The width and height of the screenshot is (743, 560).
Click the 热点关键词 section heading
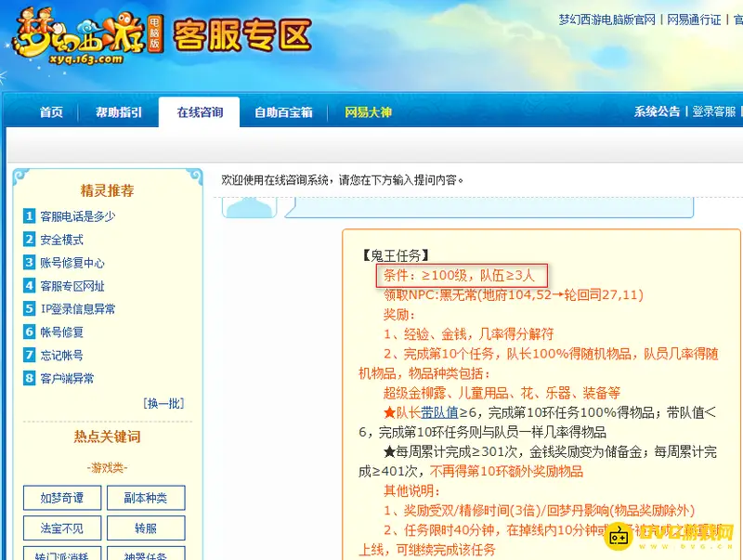108,436
